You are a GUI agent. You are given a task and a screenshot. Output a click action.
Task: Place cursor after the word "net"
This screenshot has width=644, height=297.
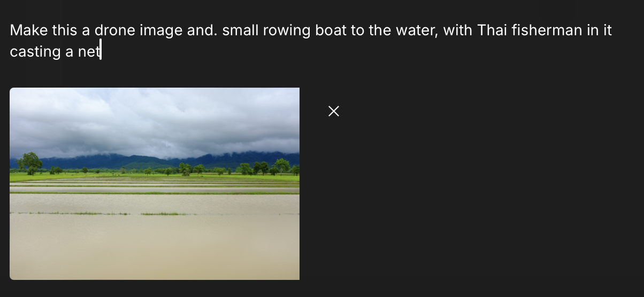(x=101, y=52)
